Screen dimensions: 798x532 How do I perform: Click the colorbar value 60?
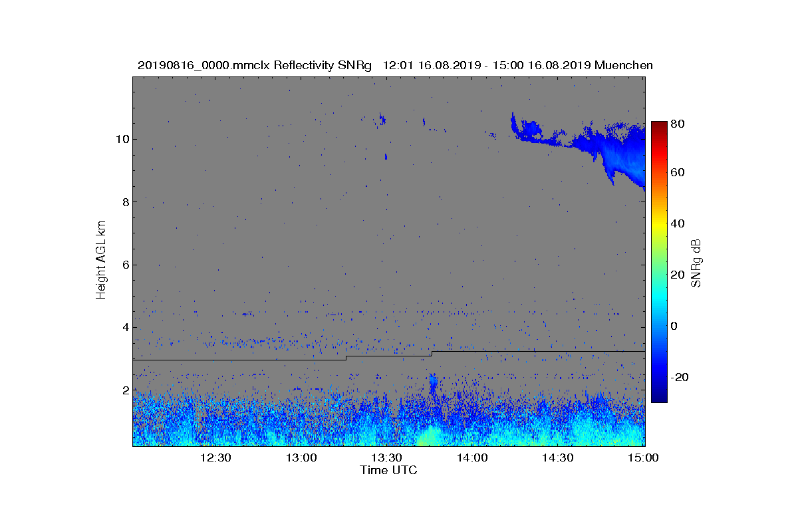click(678, 173)
